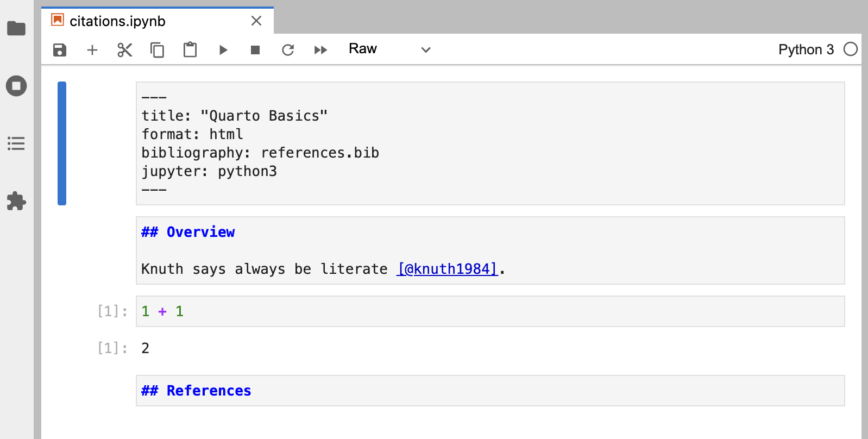Restart kernel and run all cells
Viewport: 868px width, 439px height.
[x=320, y=50]
